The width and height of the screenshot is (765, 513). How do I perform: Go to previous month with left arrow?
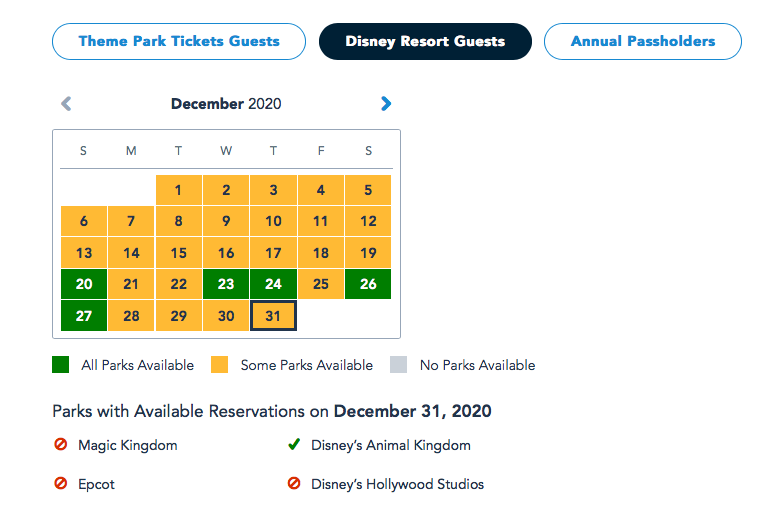(66, 103)
